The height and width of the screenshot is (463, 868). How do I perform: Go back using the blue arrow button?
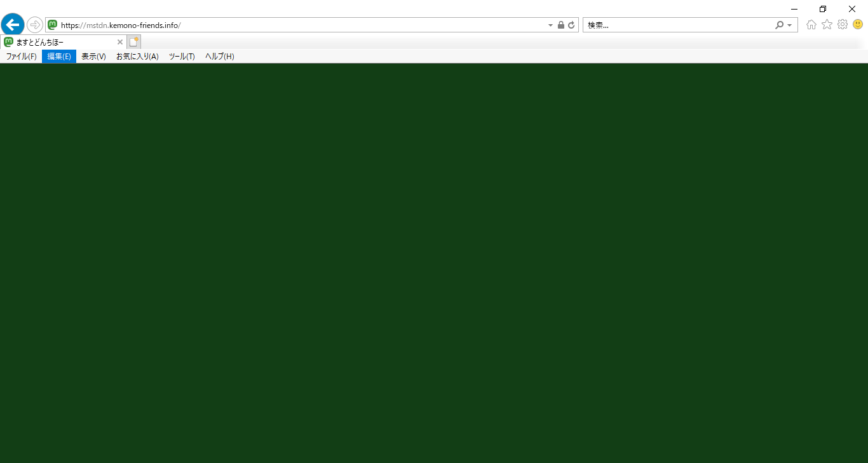pyautogui.click(x=13, y=25)
